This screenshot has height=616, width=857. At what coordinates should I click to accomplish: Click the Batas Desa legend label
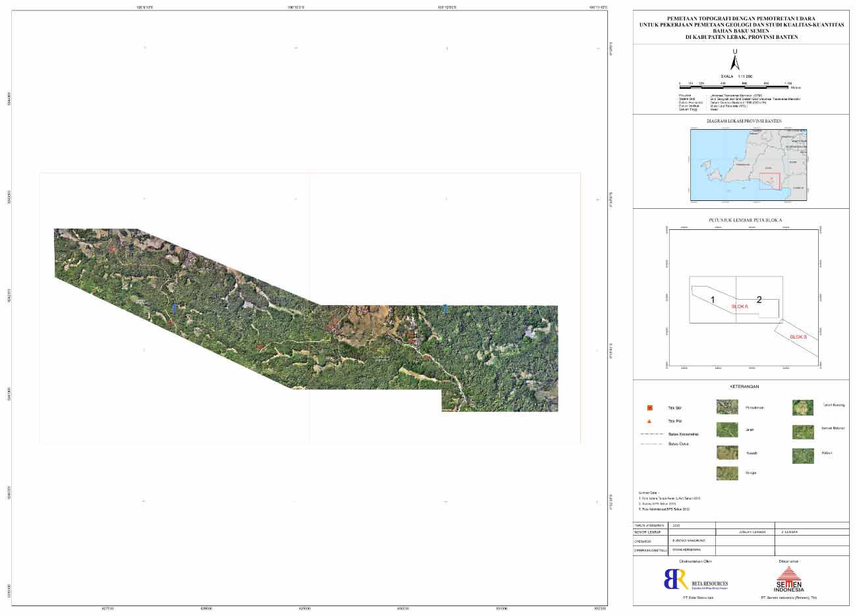coord(678,444)
